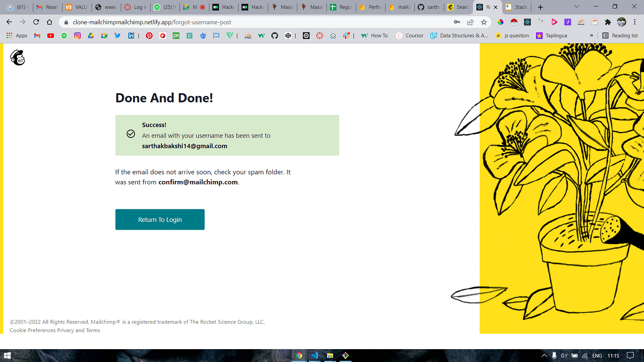Go back with the browser back arrow
Screen dimensions: 644x362
point(9,22)
